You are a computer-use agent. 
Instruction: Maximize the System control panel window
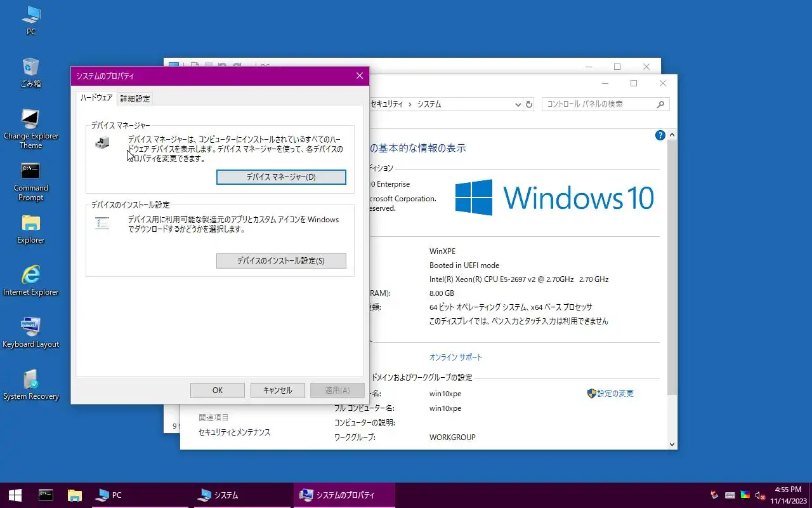click(633, 83)
